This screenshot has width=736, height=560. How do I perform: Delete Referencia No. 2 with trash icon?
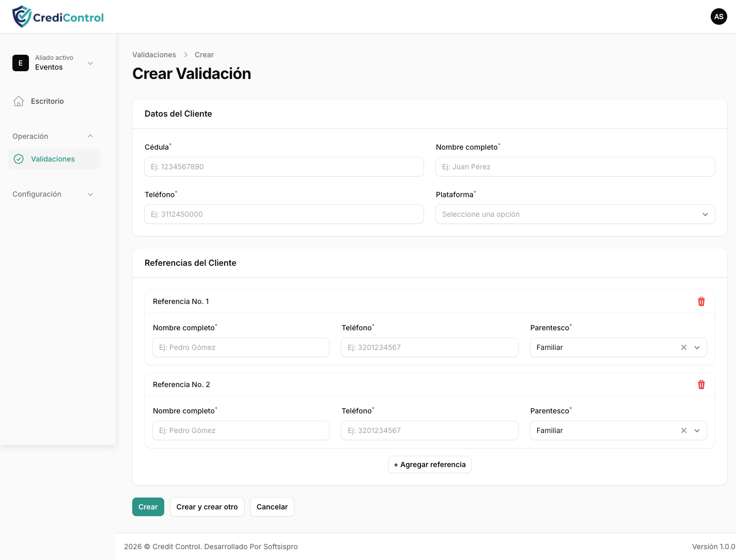pos(701,385)
